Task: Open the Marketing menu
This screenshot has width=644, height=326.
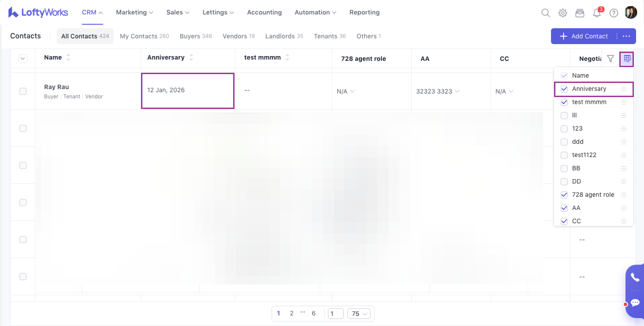Action: 134,12
